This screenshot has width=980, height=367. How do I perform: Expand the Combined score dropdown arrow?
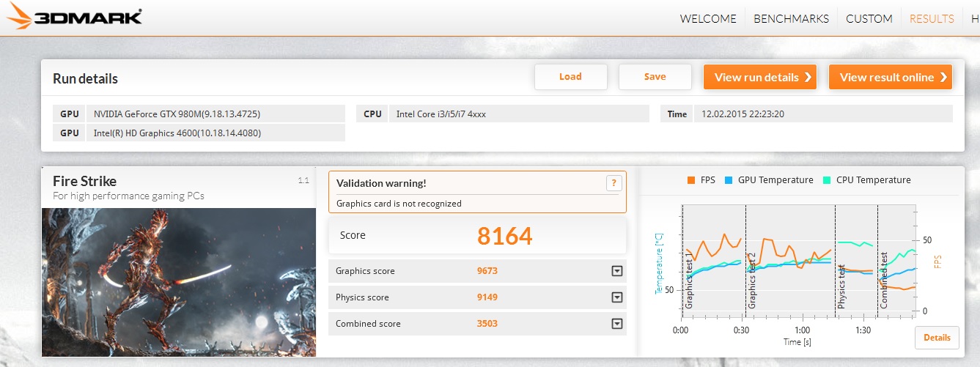point(617,324)
